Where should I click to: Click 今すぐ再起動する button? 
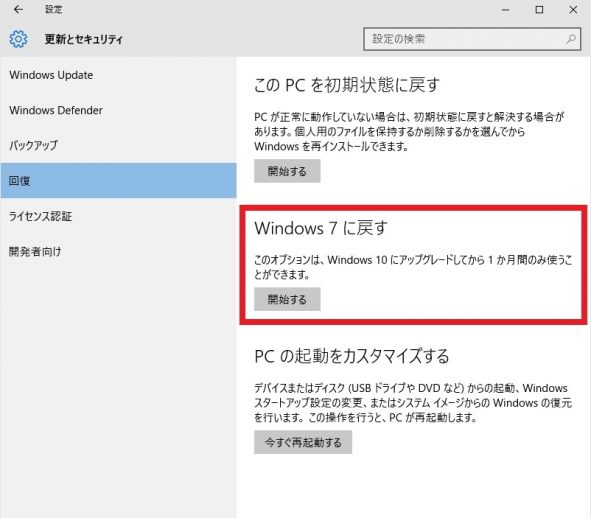pos(303,442)
